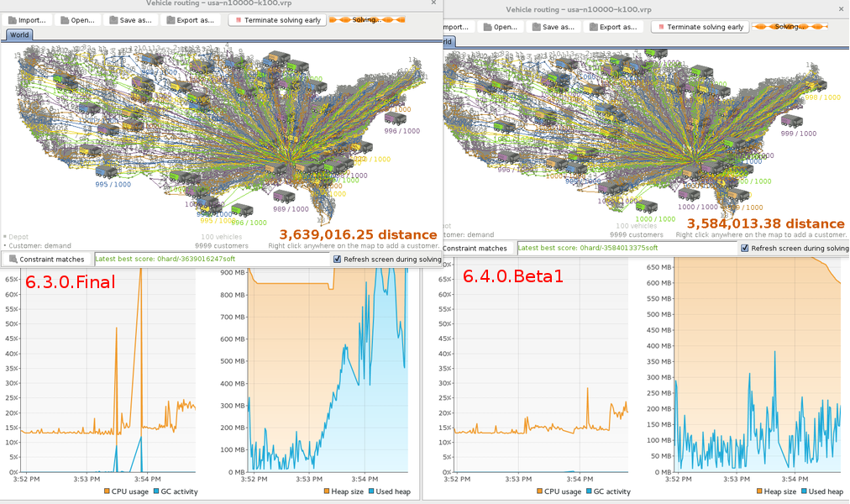This screenshot has height=504, width=850.
Task: Click the Import button icon in left window
Action: tap(12, 20)
